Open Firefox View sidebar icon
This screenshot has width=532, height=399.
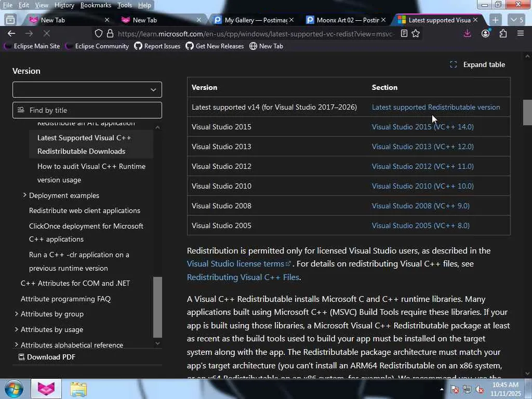click(x=10, y=20)
